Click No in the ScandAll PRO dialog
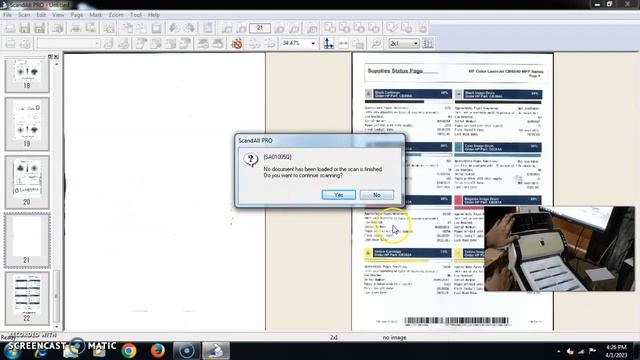This screenshot has height=360, width=640. click(377, 195)
